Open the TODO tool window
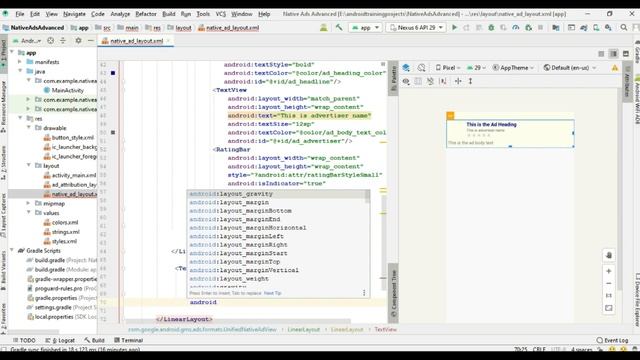Viewport: 640px width, 360px height. click(x=24, y=340)
